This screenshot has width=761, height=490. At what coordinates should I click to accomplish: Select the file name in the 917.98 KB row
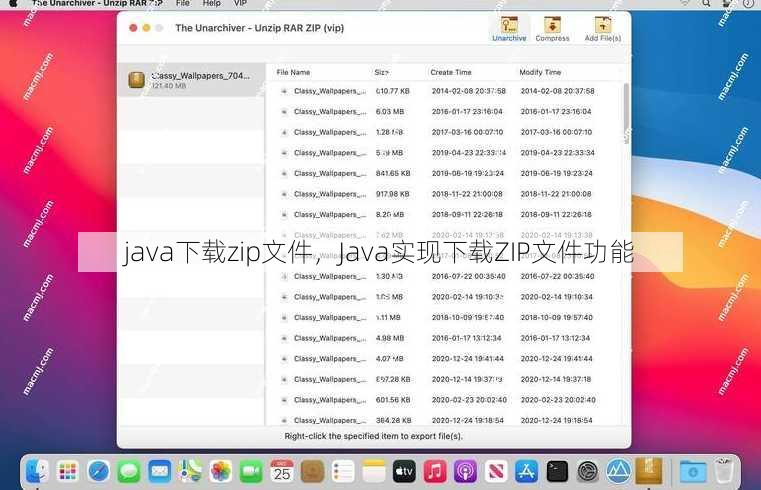[330, 194]
